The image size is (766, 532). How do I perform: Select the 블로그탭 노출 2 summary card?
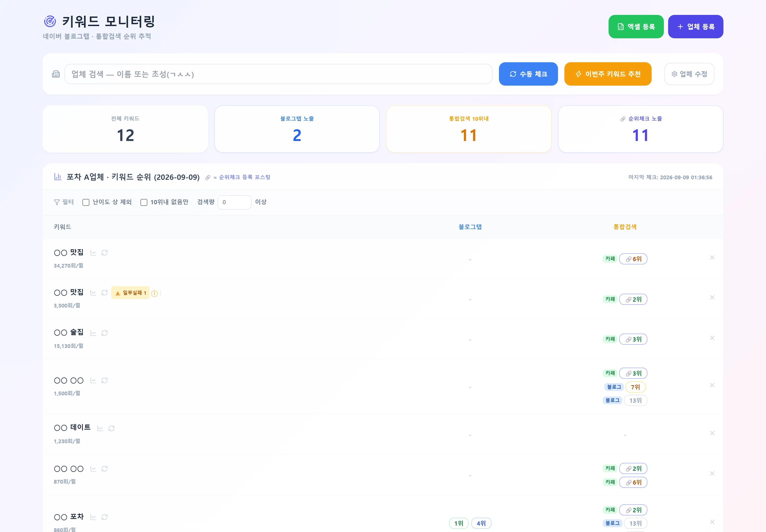(x=297, y=129)
